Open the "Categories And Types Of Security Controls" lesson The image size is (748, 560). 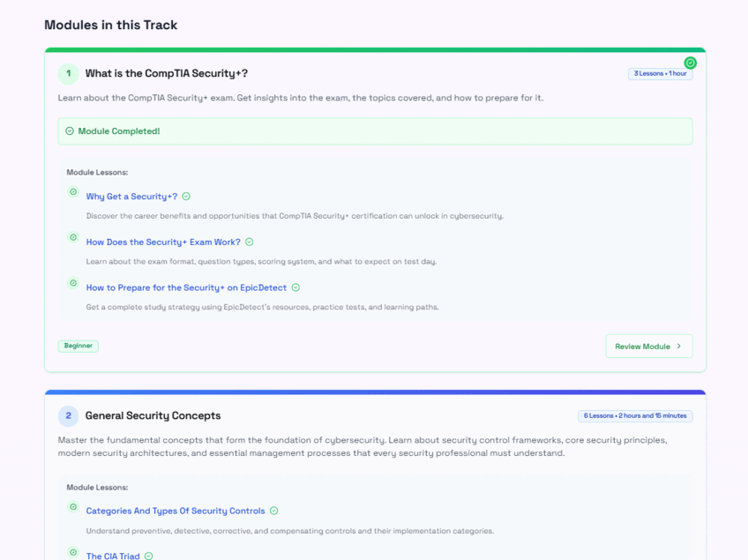pos(175,511)
